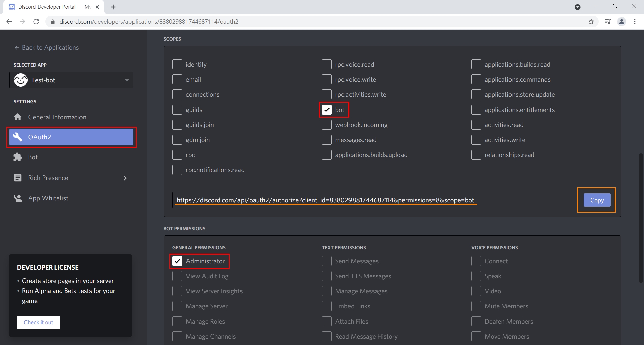Viewport: 644px width, 345px height.
Task: Check the messages.read scope
Action: click(327, 140)
